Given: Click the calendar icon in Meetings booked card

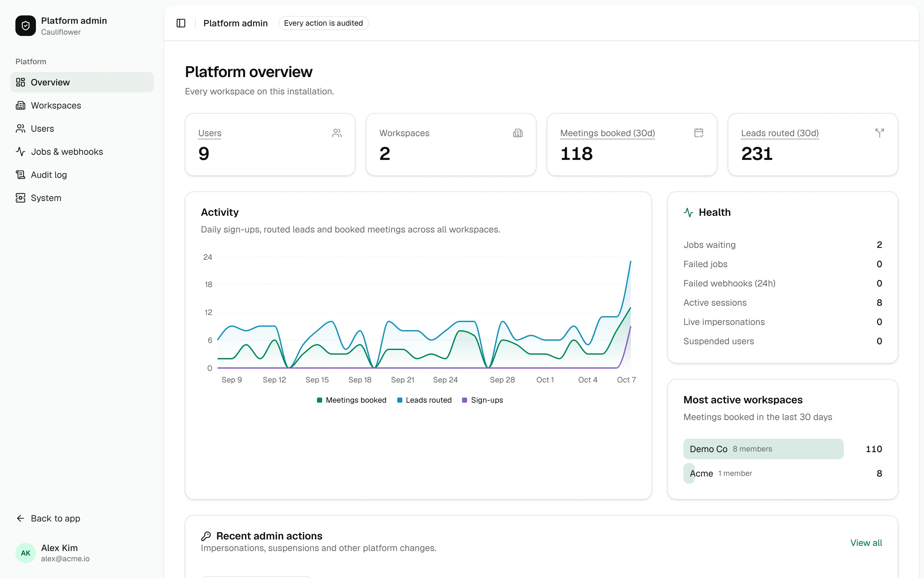Looking at the screenshot, I should click(699, 133).
